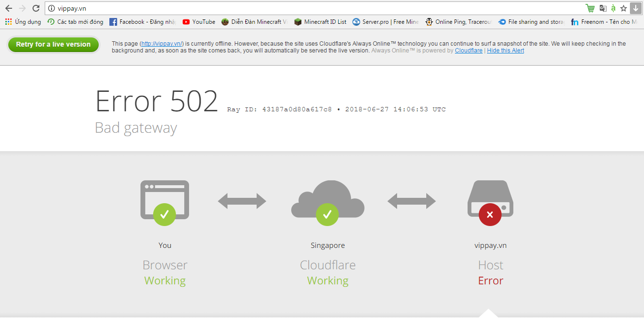
Task: Click the 'Browser' status heading
Action: tap(165, 265)
